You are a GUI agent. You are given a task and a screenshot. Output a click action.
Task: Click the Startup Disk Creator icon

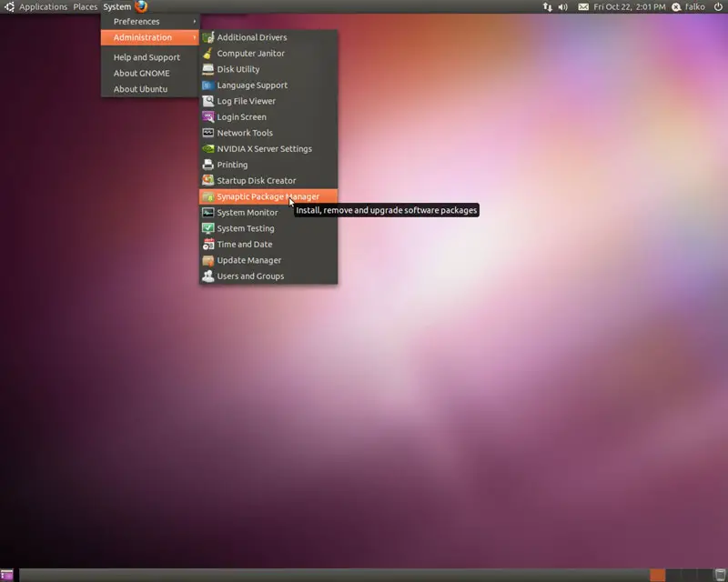coord(208,181)
